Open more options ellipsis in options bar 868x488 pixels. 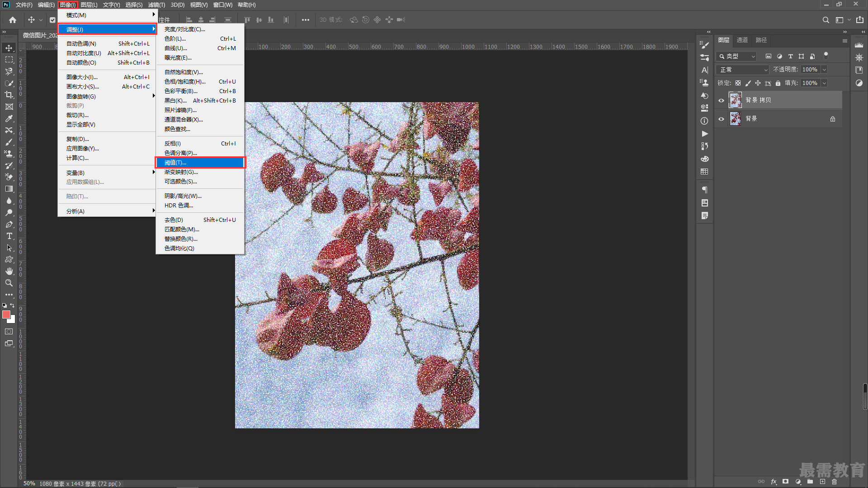coord(306,20)
